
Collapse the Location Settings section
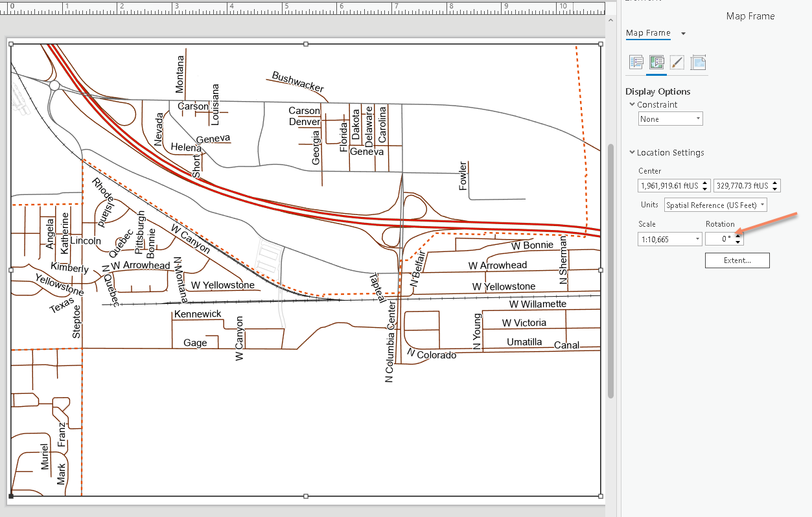[632, 152]
